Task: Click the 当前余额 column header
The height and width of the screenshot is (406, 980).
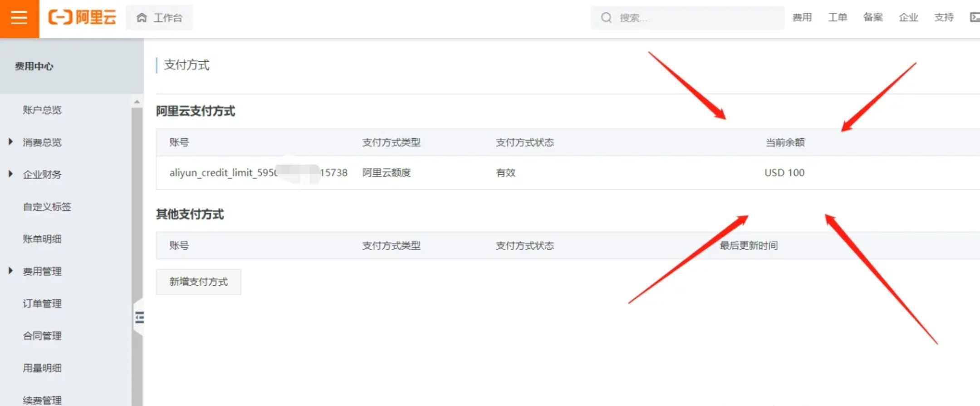Action: pyautogui.click(x=785, y=142)
